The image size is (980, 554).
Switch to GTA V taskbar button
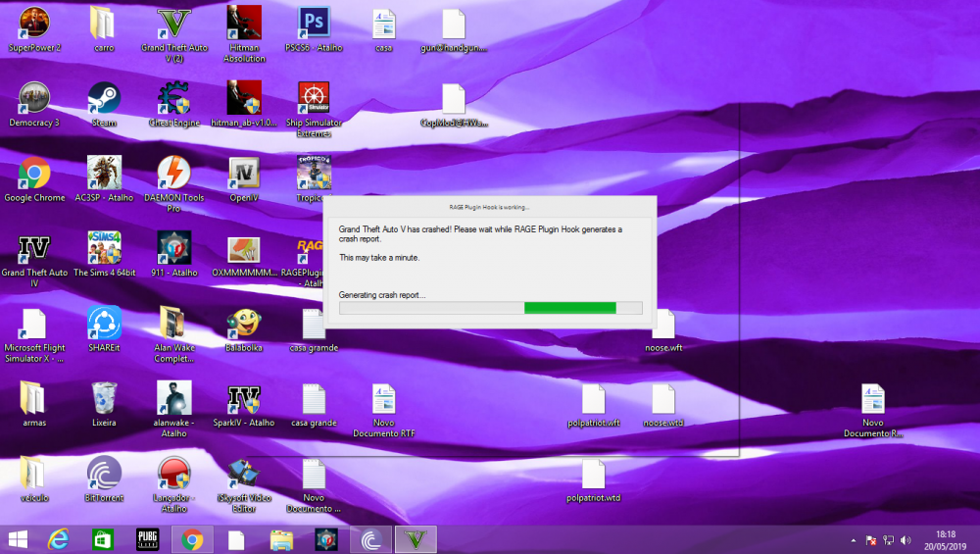(x=416, y=539)
